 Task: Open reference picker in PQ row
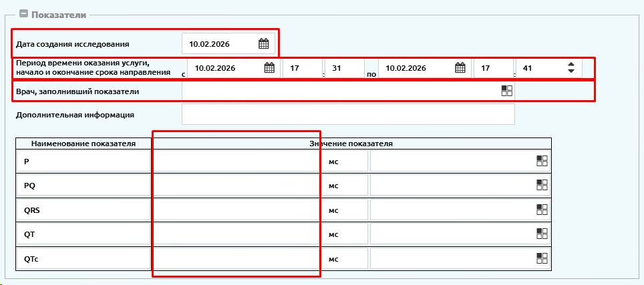[x=542, y=185]
